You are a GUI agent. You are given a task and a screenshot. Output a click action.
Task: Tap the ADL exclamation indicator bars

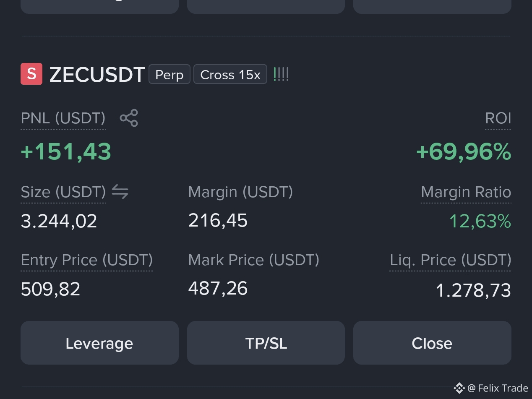click(281, 74)
